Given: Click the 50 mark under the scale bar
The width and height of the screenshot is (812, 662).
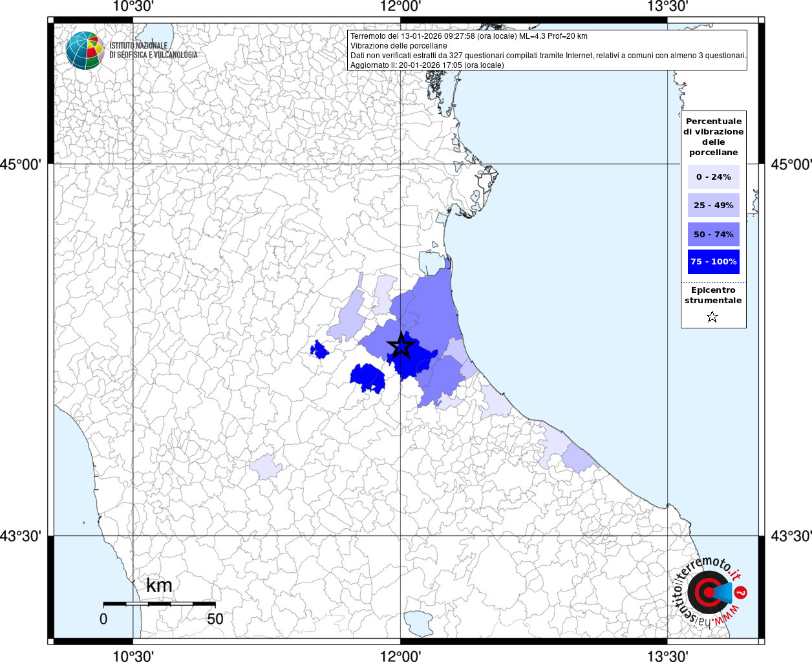Looking at the screenshot, I should (x=215, y=619).
